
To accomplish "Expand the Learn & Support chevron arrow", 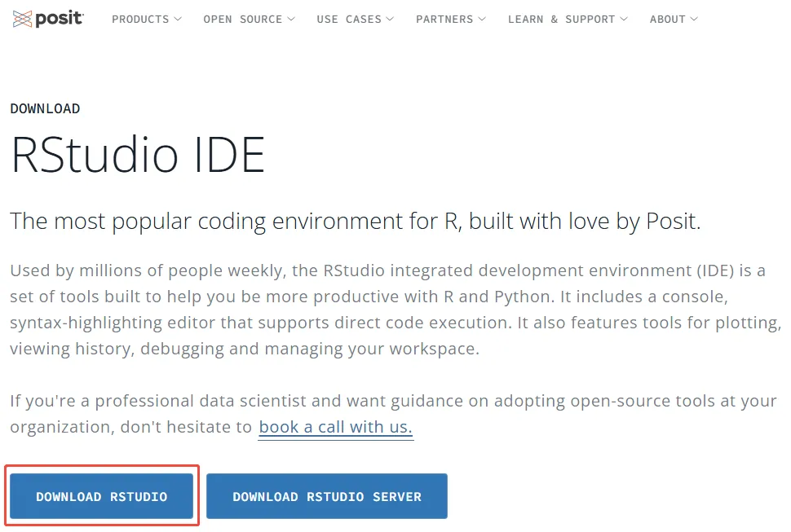I will 624,19.
